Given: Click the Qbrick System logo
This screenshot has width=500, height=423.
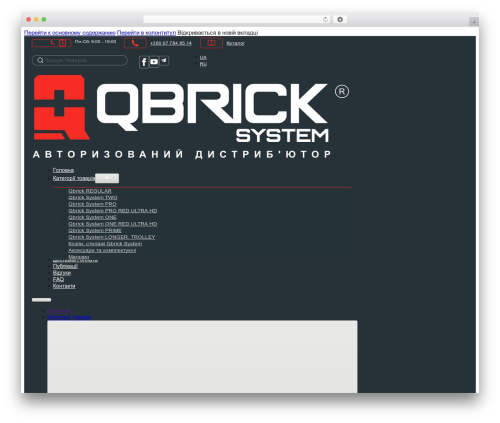Looking at the screenshot, I should point(191,117).
